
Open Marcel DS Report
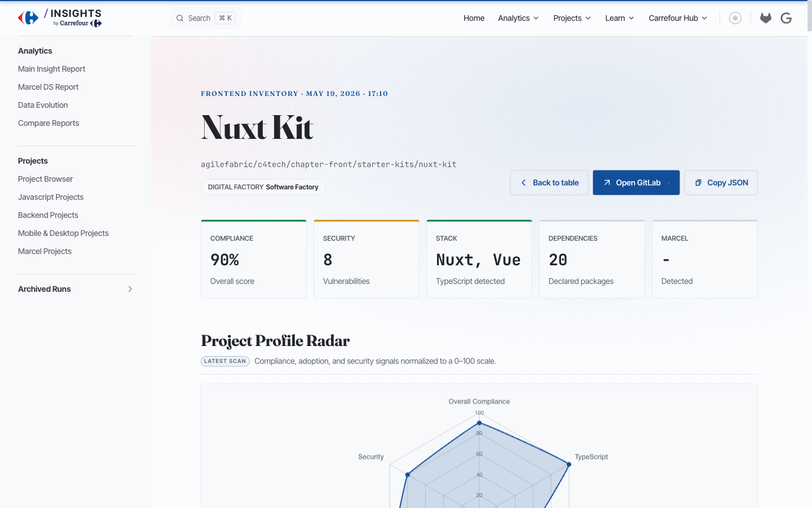tap(48, 87)
